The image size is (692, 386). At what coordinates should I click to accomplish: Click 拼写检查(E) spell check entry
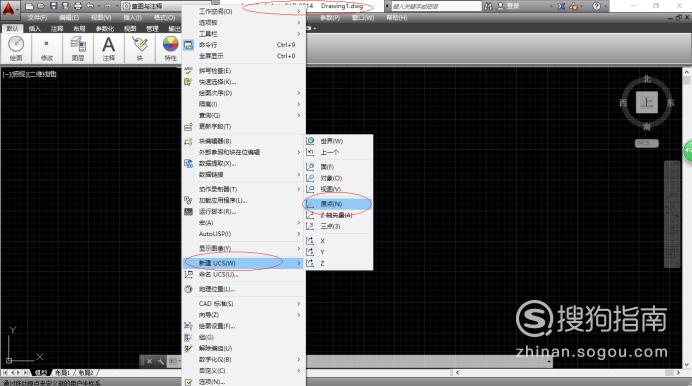[x=244, y=71]
